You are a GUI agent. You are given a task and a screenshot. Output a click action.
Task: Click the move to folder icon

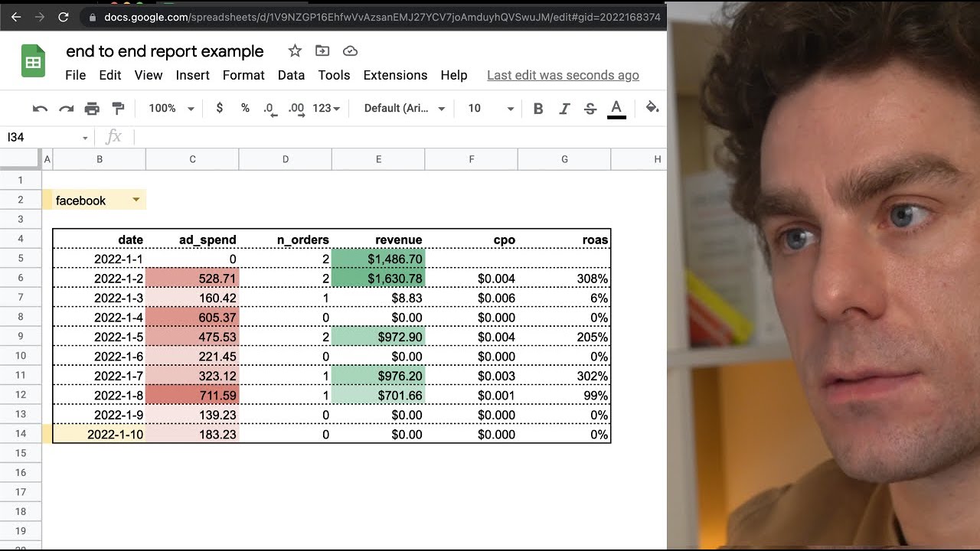pyautogui.click(x=322, y=51)
